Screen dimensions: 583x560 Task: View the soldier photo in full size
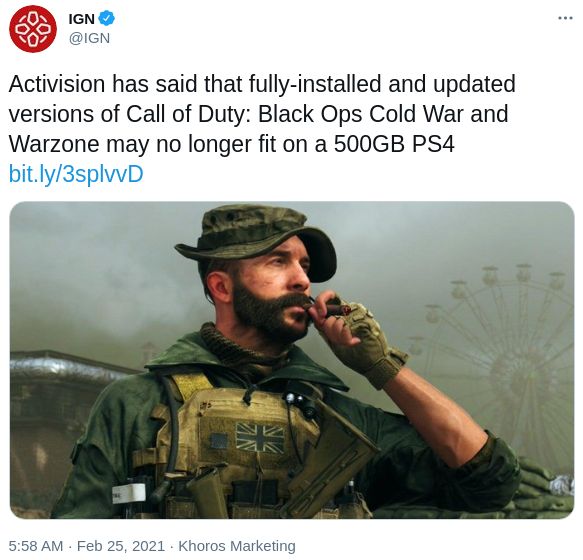[x=292, y=360]
